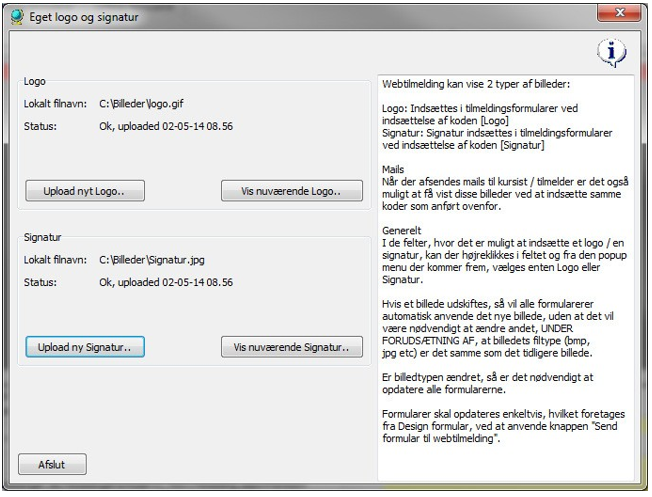Screen dimensions: 652x497
Task: Open the info help icon
Action: click(612, 52)
